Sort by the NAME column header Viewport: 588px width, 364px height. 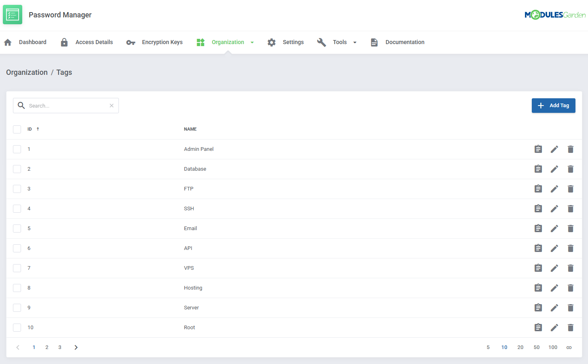tap(190, 129)
